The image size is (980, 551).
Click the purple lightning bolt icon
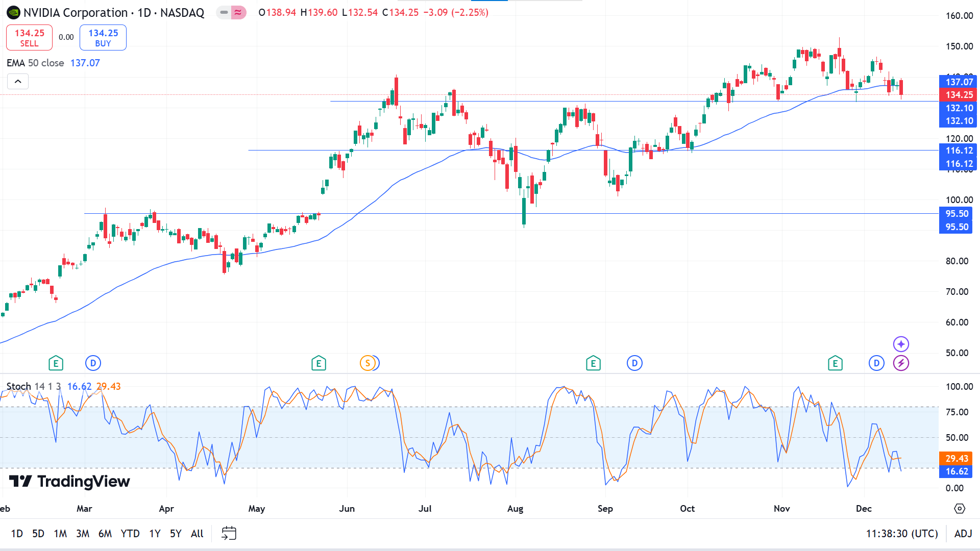[x=901, y=363]
